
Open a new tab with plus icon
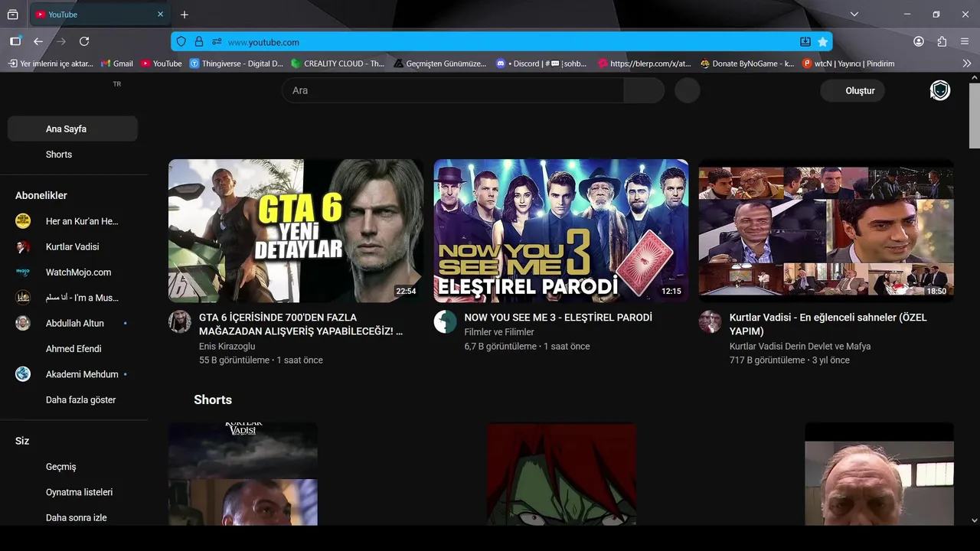click(x=185, y=15)
